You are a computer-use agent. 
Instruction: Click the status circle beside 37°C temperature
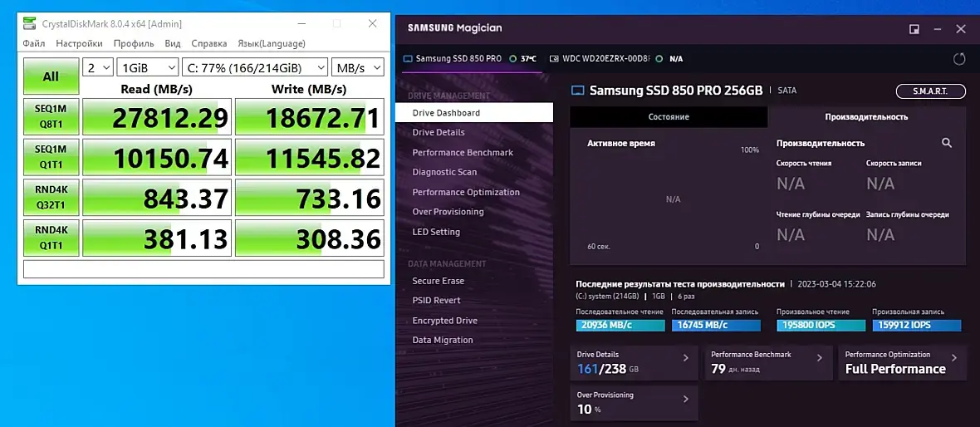pos(512,59)
